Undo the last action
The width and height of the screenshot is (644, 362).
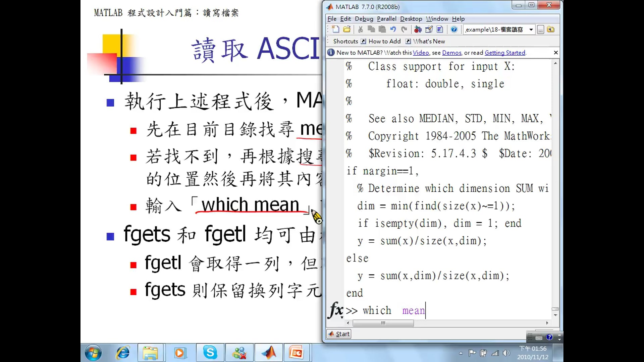[x=393, y=29]
